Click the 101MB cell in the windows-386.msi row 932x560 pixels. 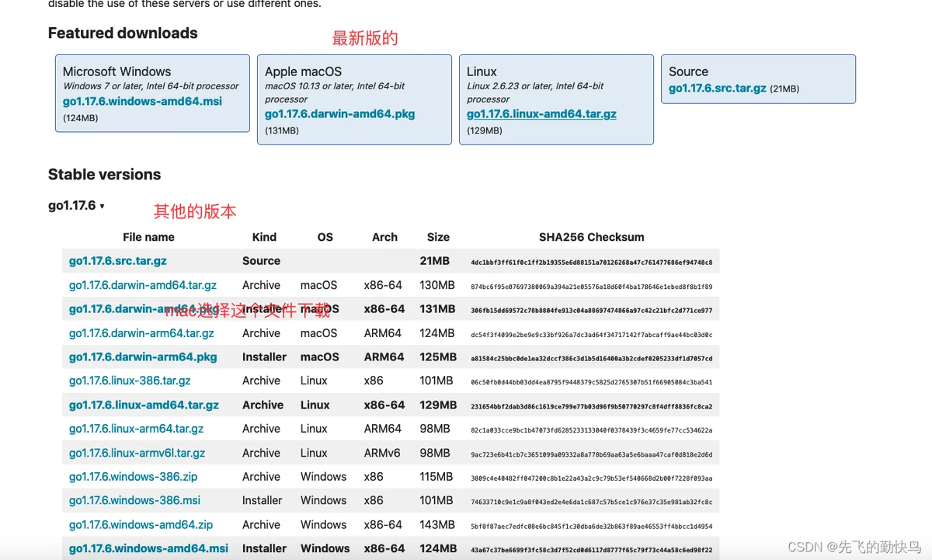436,500
